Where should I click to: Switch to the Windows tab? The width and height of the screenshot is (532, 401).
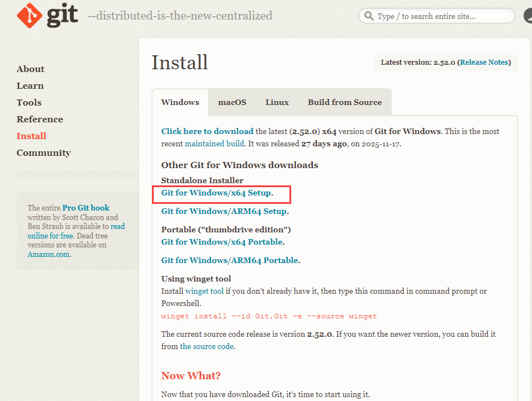(x=180, y=102)
